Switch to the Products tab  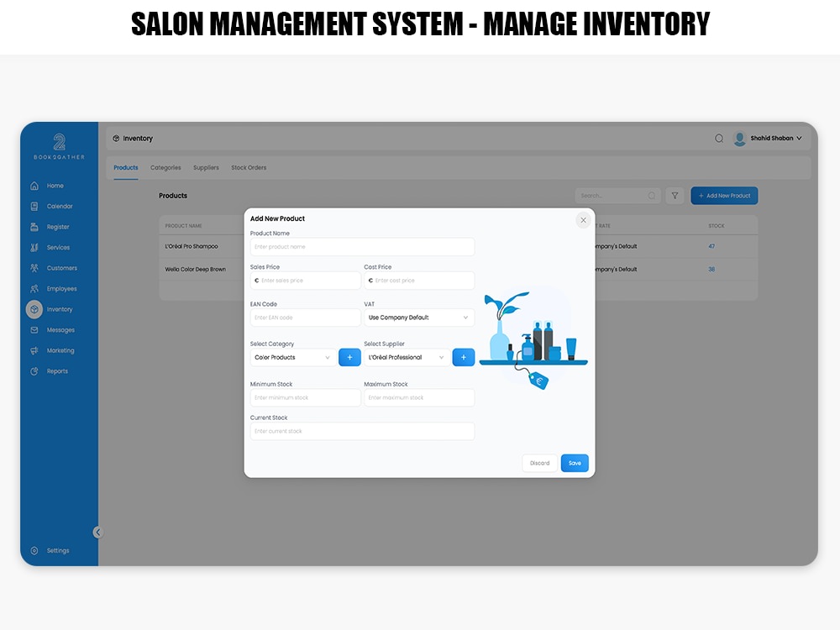point(126,168)
